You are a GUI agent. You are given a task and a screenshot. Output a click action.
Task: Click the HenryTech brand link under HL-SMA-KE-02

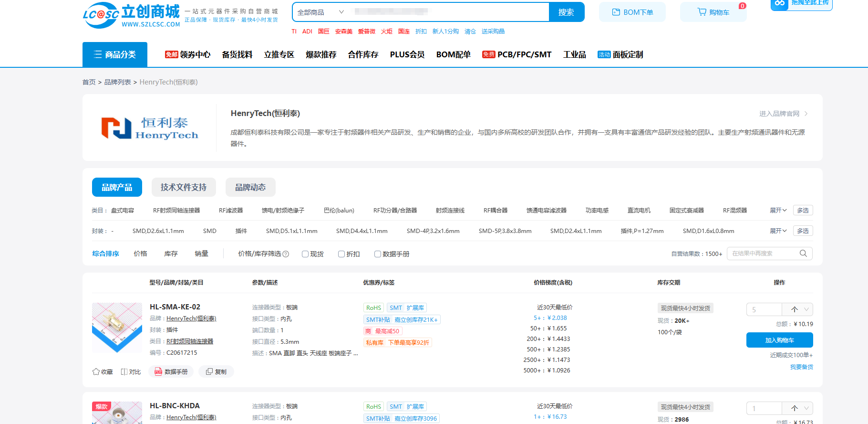pos(191,318)
